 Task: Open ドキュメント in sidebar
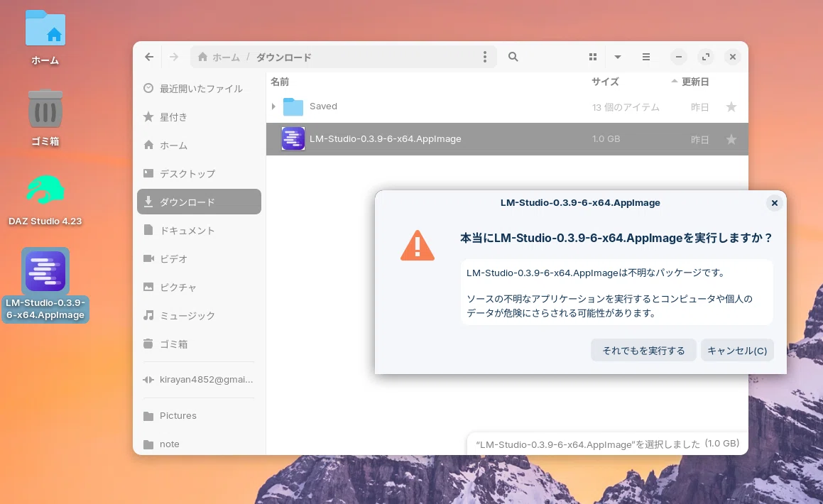[x=199, y=230]
